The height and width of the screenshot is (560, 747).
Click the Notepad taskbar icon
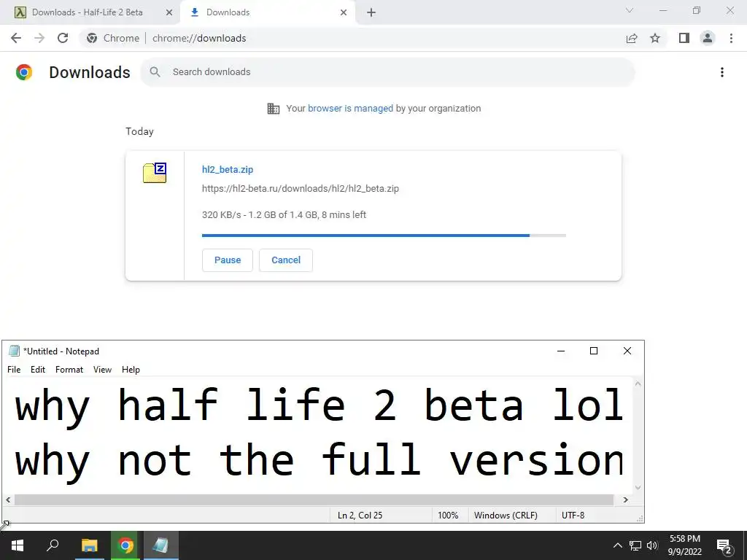tap(160, 545)
